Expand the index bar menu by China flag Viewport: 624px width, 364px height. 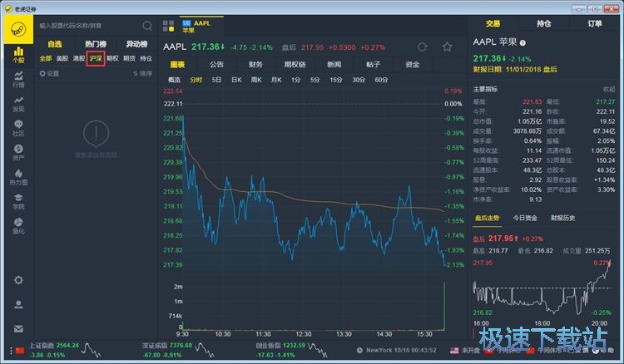point(10,350)
